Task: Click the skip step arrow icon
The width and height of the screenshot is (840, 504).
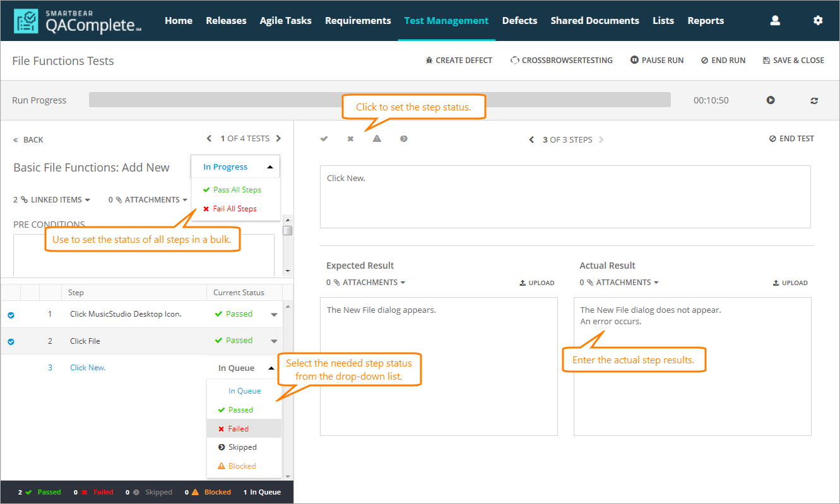Action: (403, 139)
